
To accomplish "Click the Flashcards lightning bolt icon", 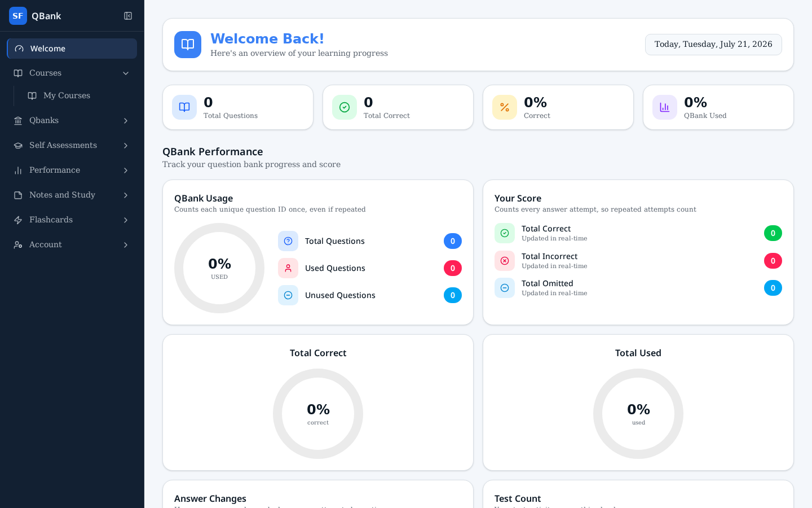I will [18, 220].
